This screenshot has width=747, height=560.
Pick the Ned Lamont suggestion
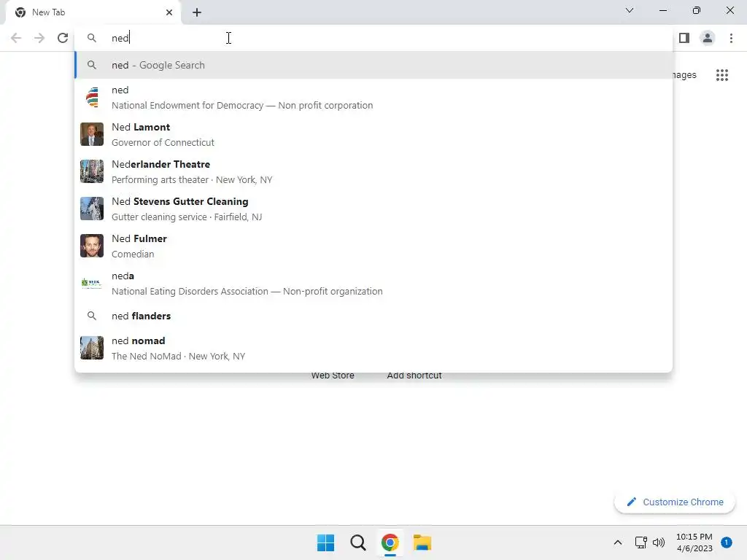click(x=373, y=135)
